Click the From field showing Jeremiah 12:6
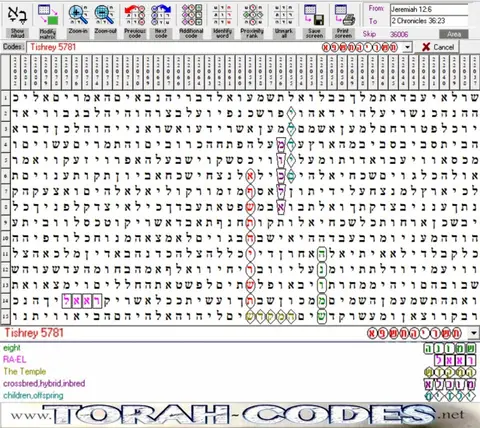Viewport: 480px width, 428px height. click(429, 9)
